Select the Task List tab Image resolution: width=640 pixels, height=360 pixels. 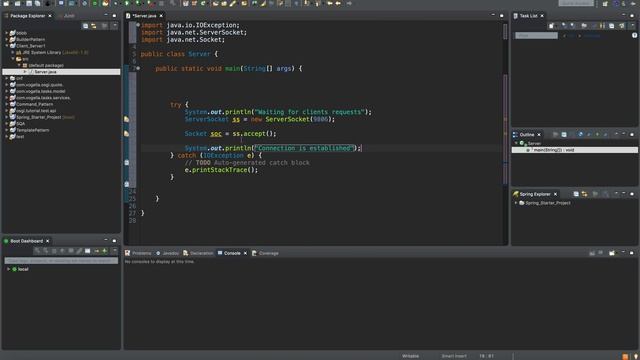528,16
